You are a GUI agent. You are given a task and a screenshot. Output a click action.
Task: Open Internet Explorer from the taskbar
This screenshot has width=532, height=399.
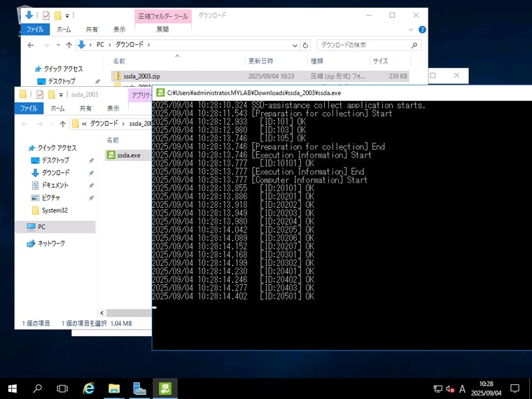(89, 388)
